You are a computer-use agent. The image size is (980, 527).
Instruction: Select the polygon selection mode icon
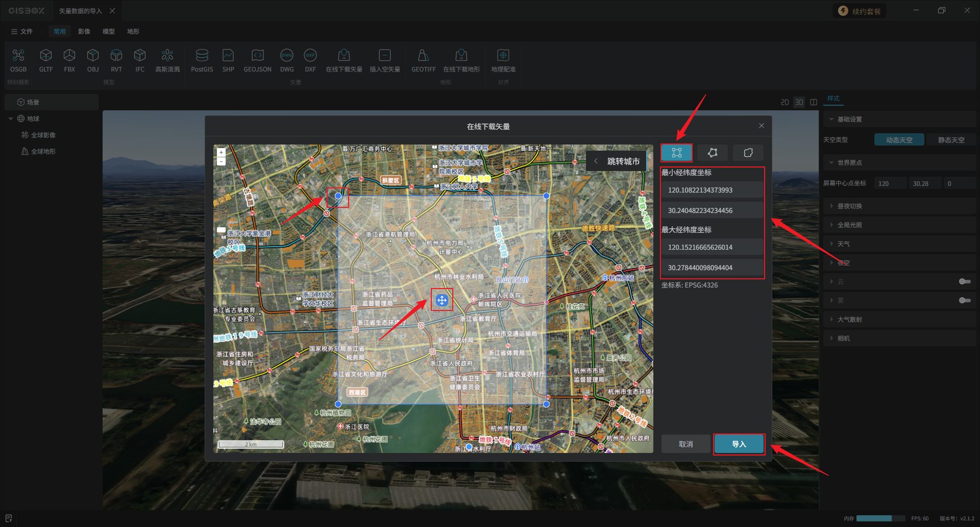pyautogui.click(x=712, y=153)
